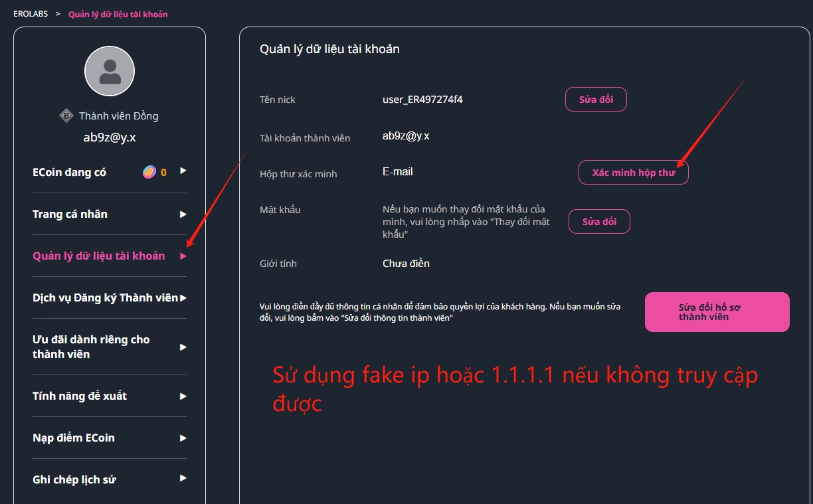The image size is (813, 504).
Task: Expand the ECoin đang có arrow
Action: (183, 171)
